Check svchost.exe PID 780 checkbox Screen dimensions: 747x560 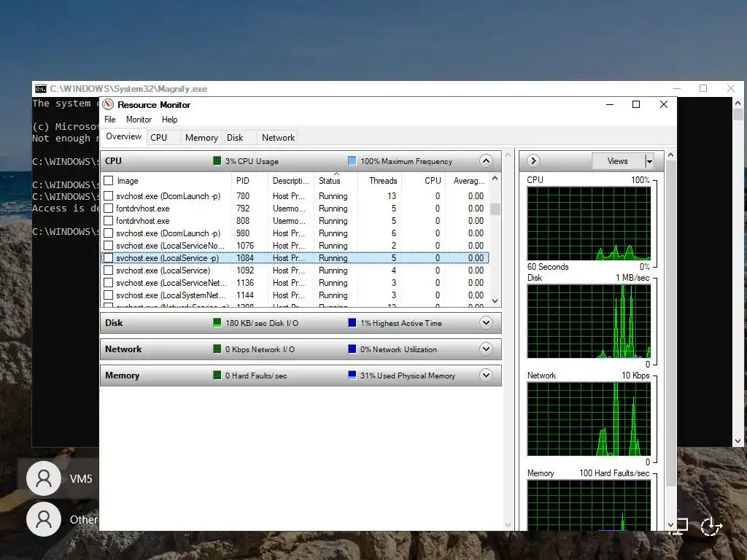click(108, 195)
